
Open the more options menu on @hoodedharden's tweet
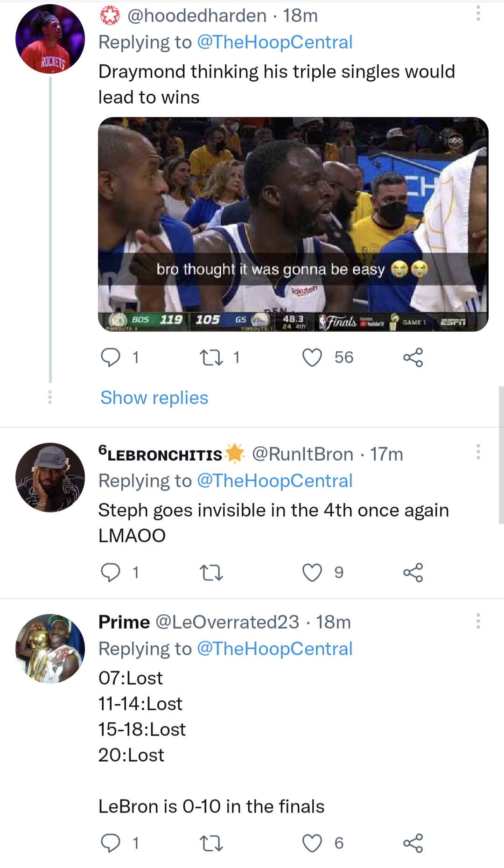[478, 14]
